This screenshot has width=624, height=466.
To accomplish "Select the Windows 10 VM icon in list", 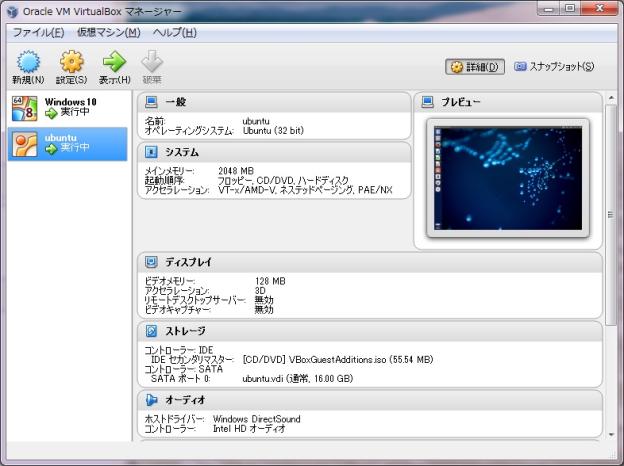I will click(x=25, y=108).
